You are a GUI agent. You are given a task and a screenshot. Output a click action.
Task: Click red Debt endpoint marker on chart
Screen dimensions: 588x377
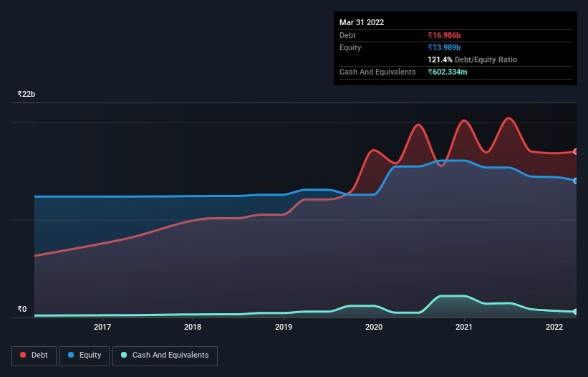576,151
